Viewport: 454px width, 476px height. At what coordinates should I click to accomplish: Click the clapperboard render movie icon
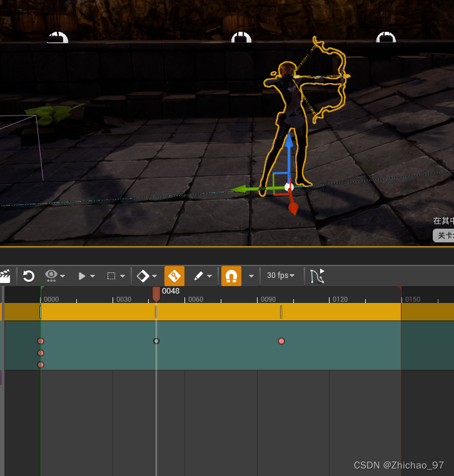(6, 275)
